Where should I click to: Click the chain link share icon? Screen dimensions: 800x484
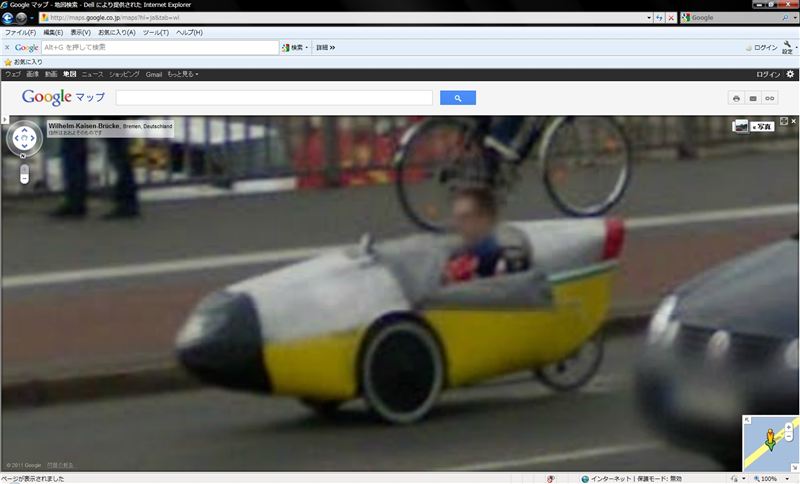pyautogui.click(x=769, y=98)
